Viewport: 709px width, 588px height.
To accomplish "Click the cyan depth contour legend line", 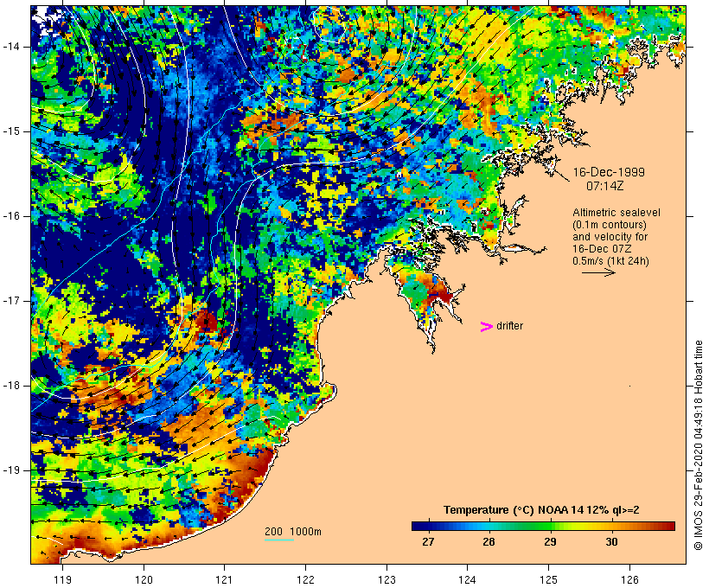I will [279, 540].
